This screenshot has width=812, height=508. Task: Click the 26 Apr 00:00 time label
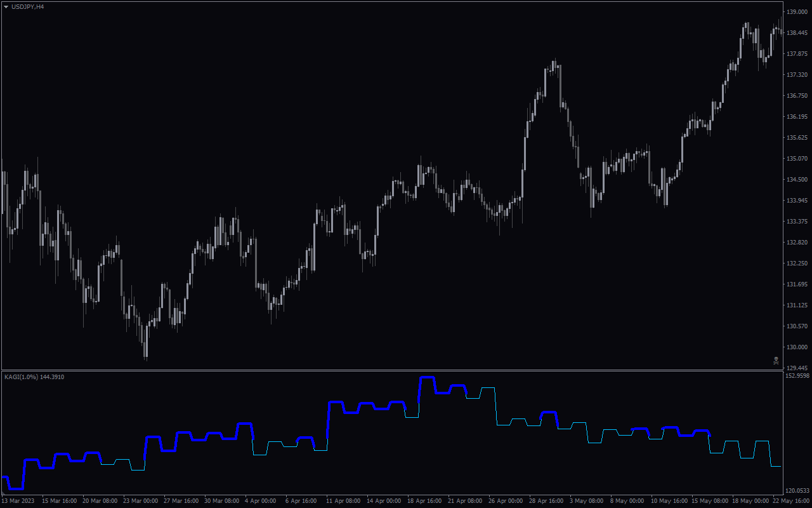(506, 501)
